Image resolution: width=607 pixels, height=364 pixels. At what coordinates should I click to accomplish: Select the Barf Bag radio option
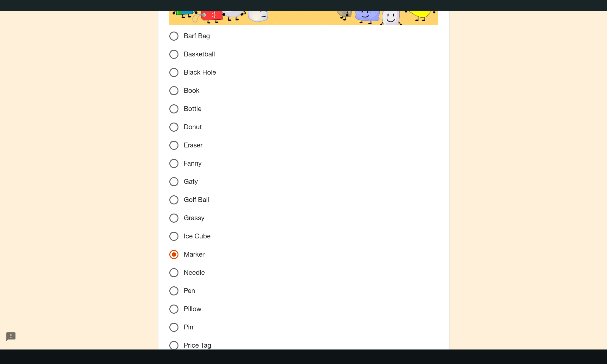coord(174,36)
